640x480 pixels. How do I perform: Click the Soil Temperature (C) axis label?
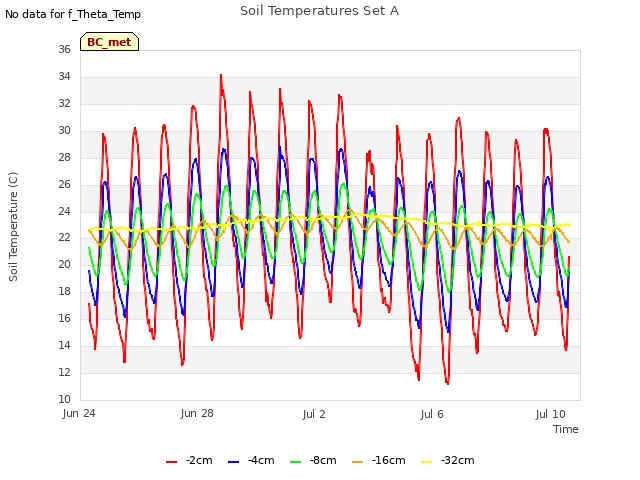13,227
